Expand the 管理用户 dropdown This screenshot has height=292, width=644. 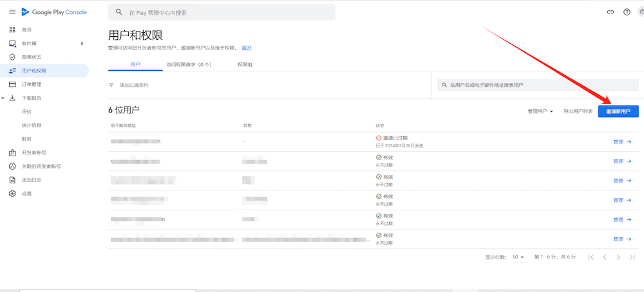point(540,111)
